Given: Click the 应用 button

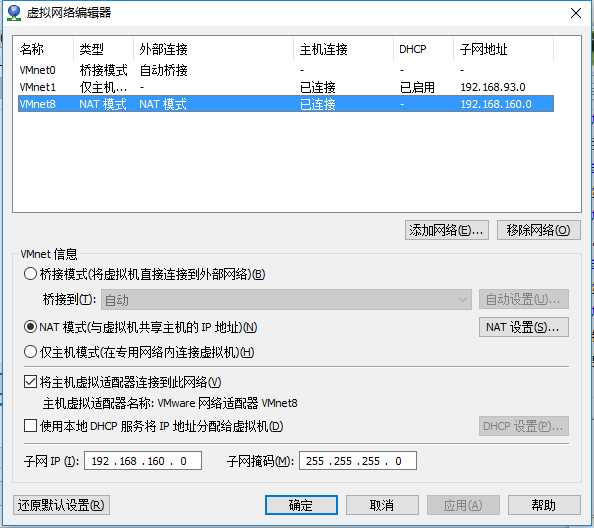Looking at the screenshot, I should tap(463, 505).
